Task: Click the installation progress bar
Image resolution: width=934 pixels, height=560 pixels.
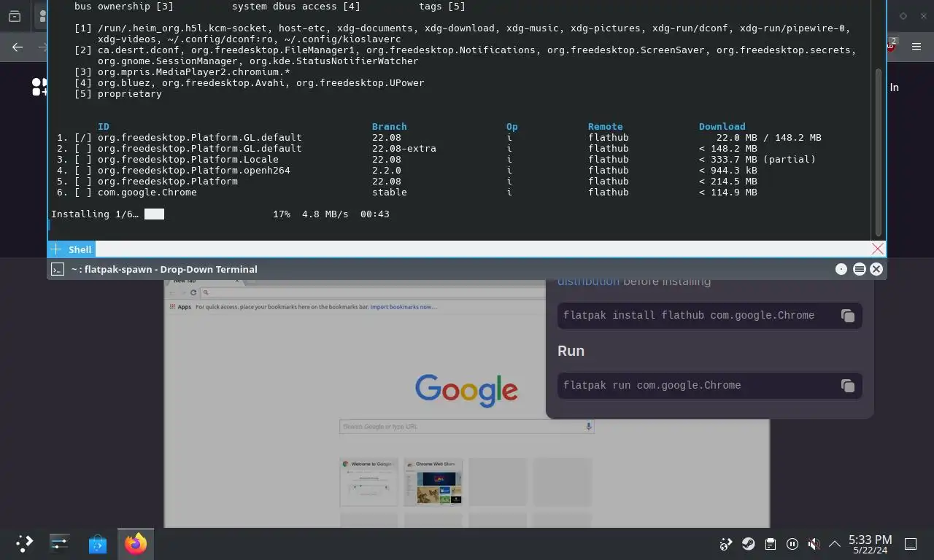Action: (154, 214)
